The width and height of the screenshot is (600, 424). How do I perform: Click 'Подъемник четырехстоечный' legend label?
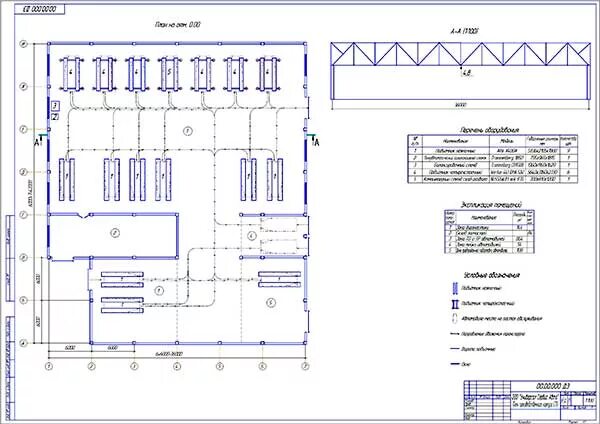[x=488, y=303]
